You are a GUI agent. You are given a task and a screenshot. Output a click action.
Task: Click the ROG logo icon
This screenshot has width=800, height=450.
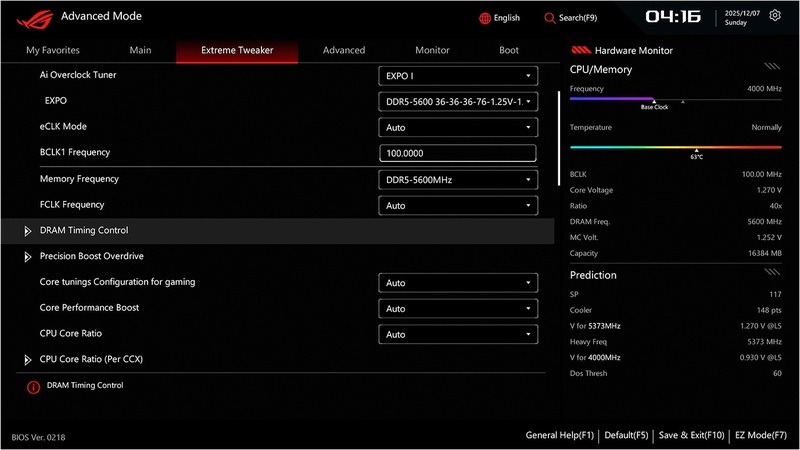coord(35,19)
